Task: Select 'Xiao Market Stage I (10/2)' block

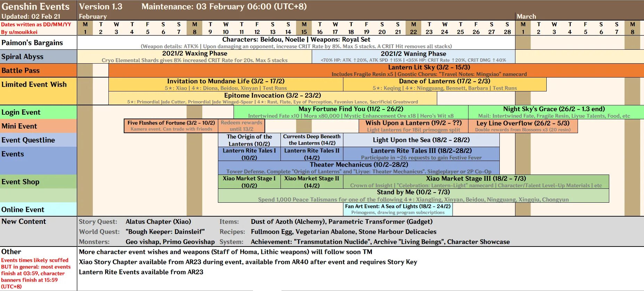Action: [249, 181]
